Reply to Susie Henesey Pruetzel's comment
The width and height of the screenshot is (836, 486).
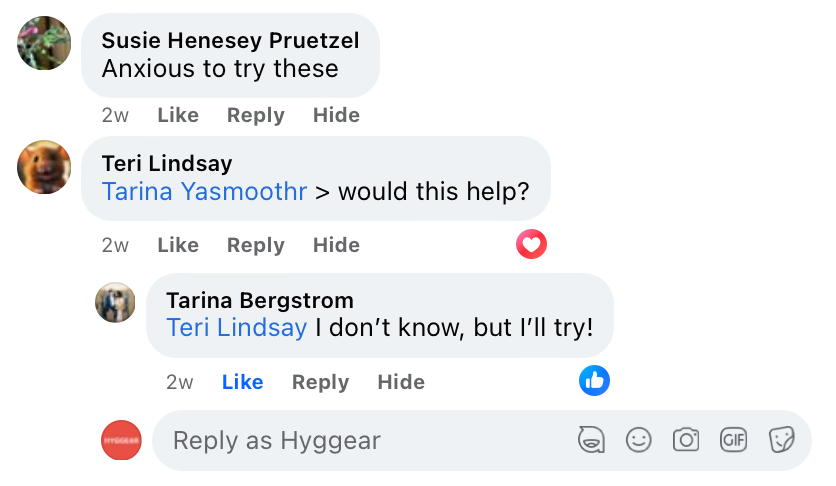[255, 115]
